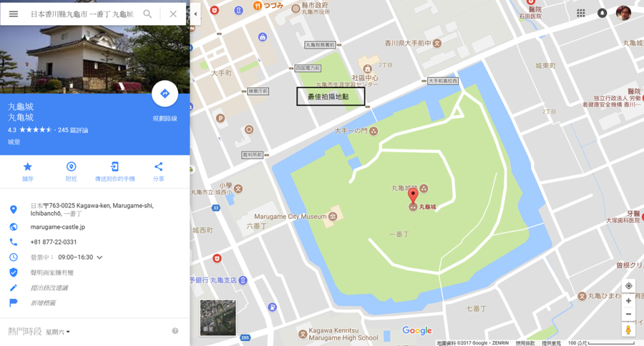Image resolution: width=644 pixels, height=346 pixels.
Task: Zoom in with the plus button
Action: pyautogui.click(x=628, y=301)
